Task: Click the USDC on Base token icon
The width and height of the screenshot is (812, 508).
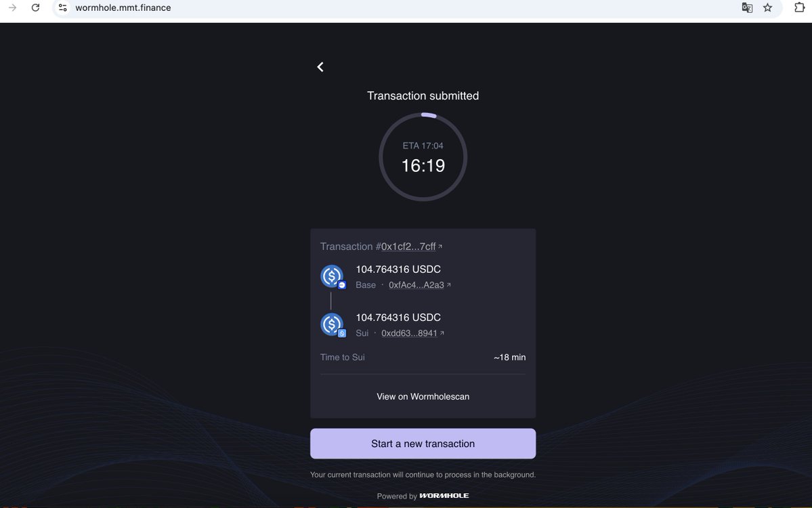Action: click(332, 276)
